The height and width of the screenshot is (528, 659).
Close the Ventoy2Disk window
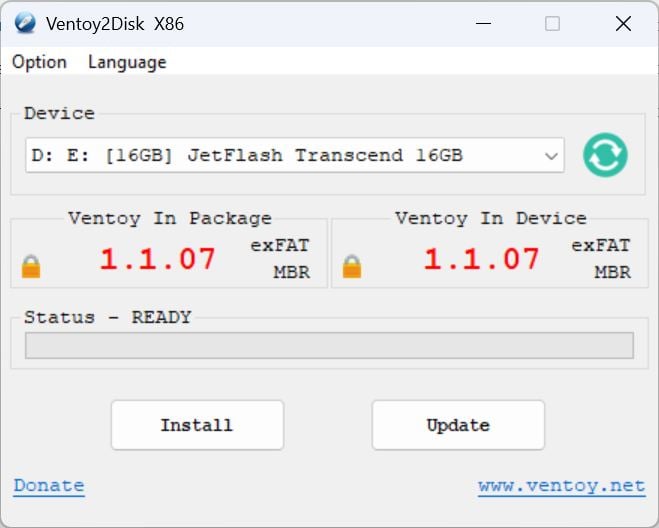[x=623, y=24]
